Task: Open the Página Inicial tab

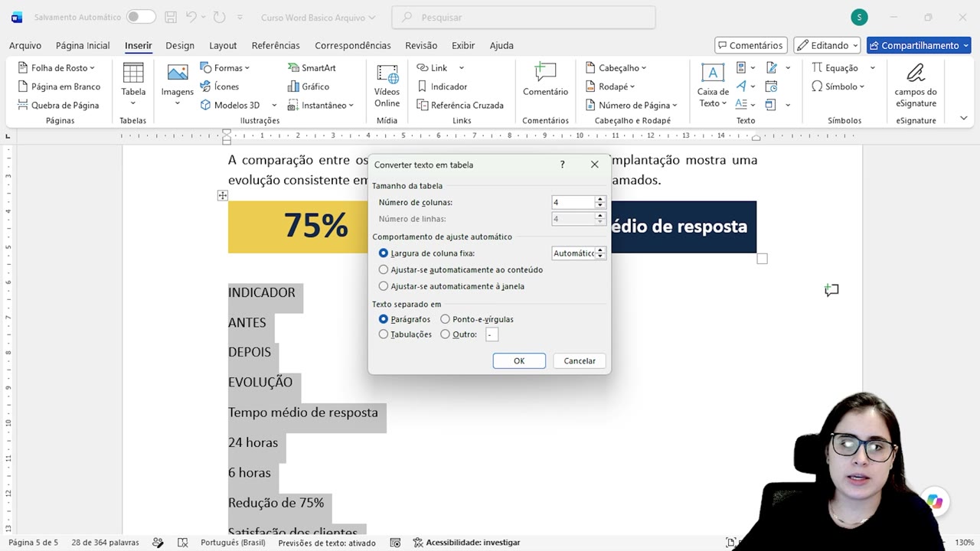Action: pyautogui.click(x=83, y=45)
